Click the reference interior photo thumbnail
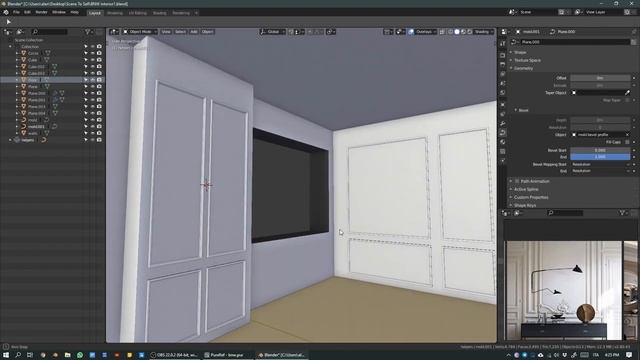This screenshot has width=640, height=360. point(564,290)
